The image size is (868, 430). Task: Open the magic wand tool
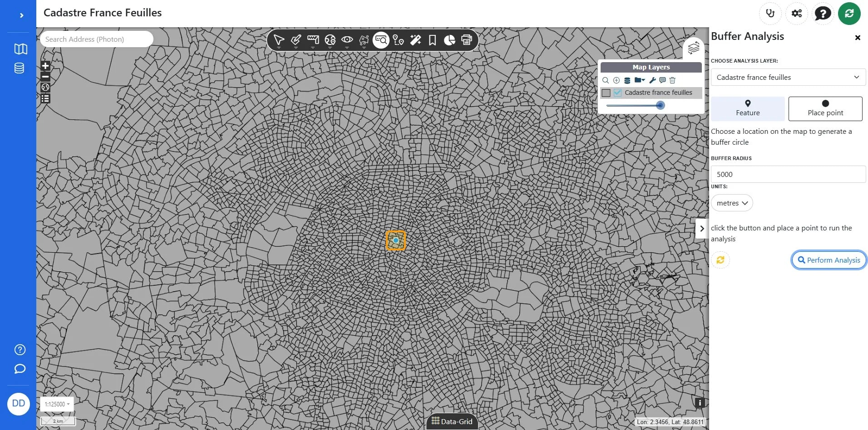click(x=415, y=40)
